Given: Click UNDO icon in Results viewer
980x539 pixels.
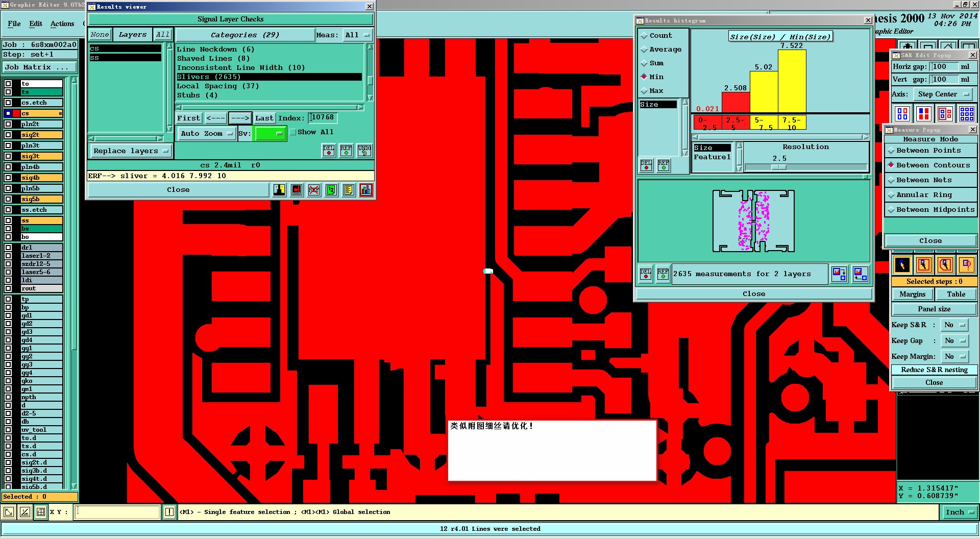Looking at the screenshot, I should (x=364, y=150).
